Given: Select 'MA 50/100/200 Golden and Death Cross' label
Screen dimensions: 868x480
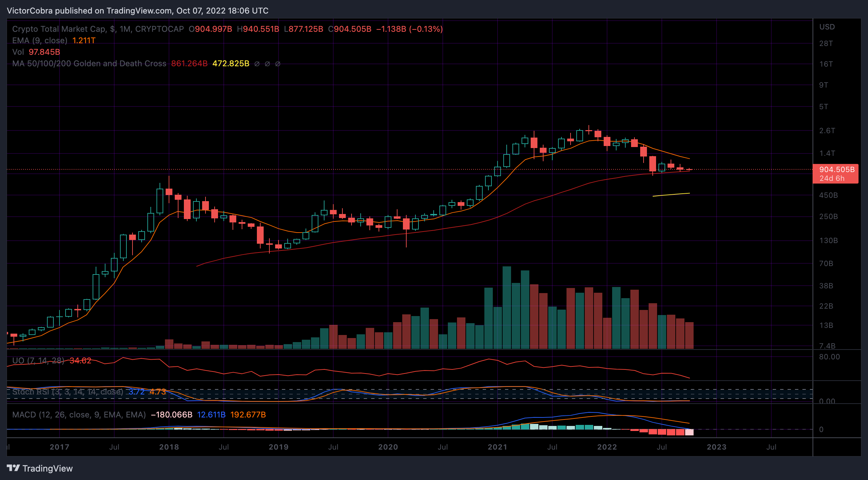Looking at the screenshot, I should 89,64.
